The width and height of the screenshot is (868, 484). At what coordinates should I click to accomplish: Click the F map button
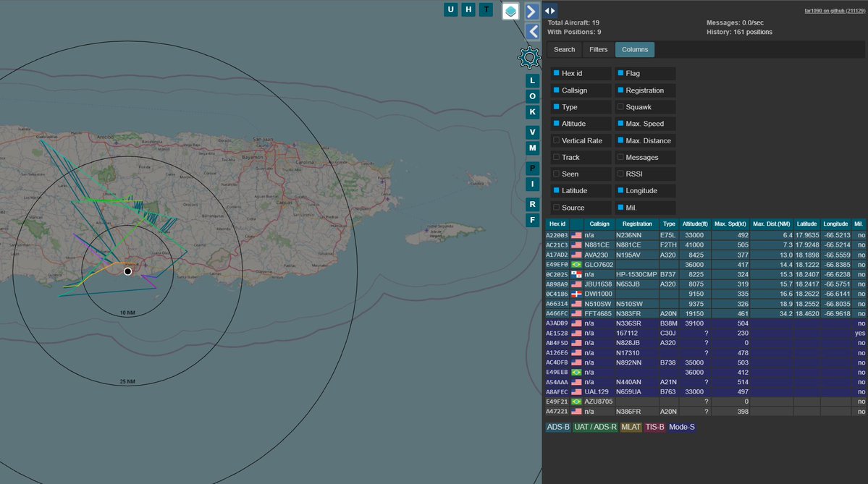(x=533, y=220)
